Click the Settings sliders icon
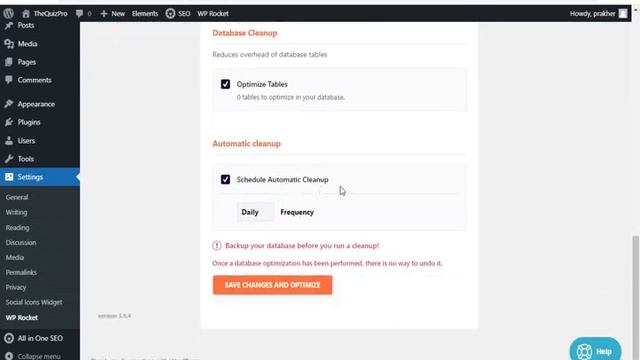 (x=9, y=177)
